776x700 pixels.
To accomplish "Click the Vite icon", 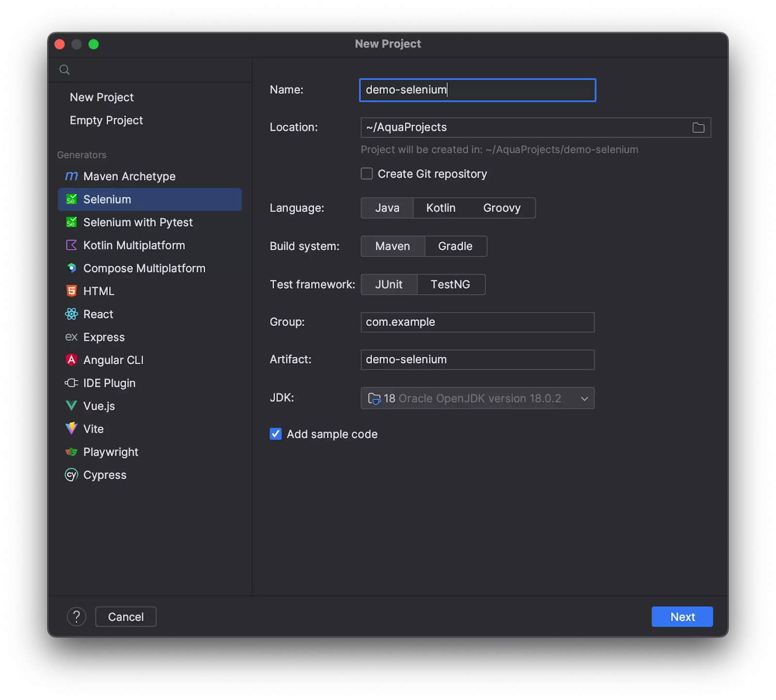I will [71, 429].
